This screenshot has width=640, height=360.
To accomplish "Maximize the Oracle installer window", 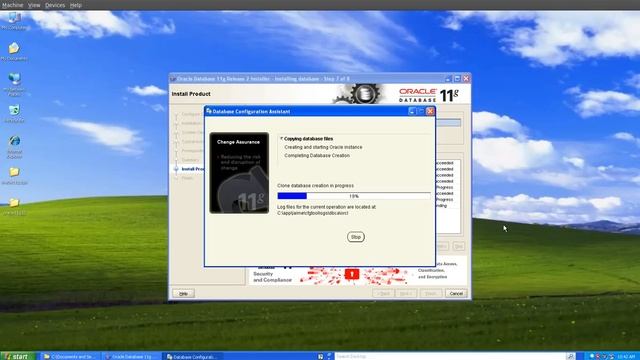I will 457,78.
